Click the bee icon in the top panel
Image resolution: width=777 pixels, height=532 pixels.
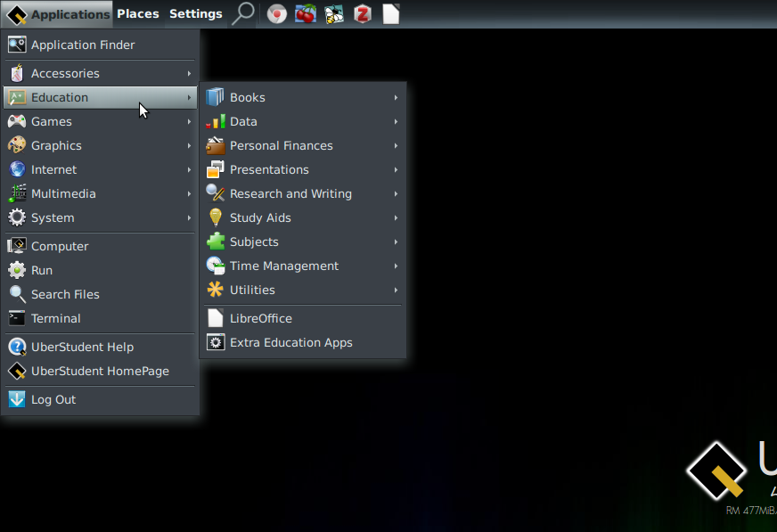[x=334, y=14]
